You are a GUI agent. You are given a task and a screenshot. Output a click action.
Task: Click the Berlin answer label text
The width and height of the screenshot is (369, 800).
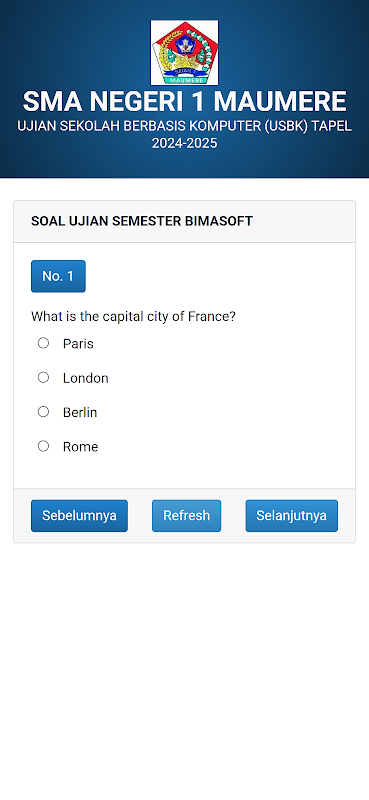point(80,412)
